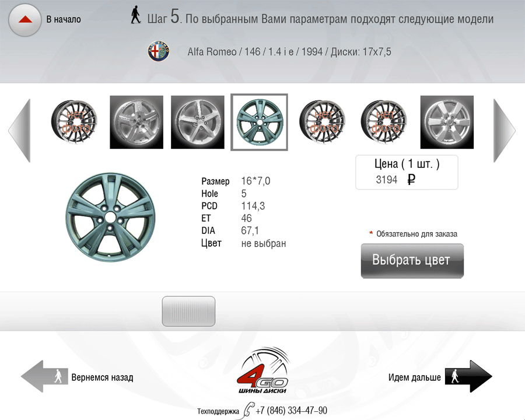The height and width of the screenshot is (420, 525).
Task: Click the support phone number +7 (846) 334-47-90
Action: 291,410
